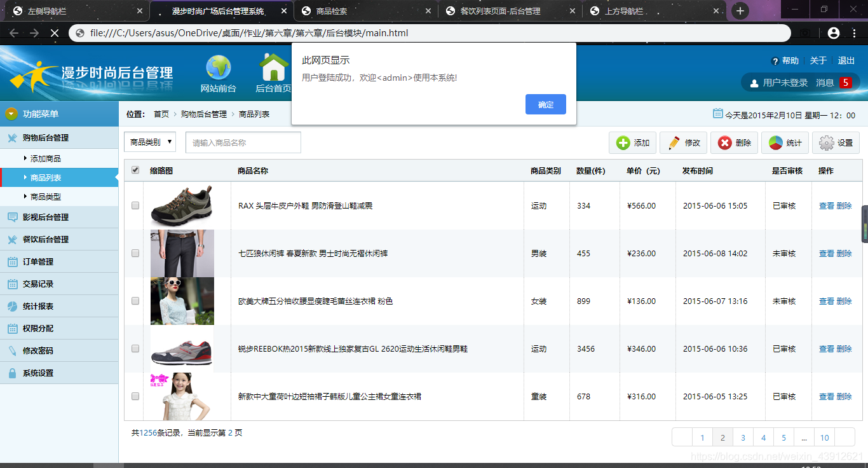Click the 购物后台管理 tools icon
The height and width of the screenshot is (468, 868).
12,138
